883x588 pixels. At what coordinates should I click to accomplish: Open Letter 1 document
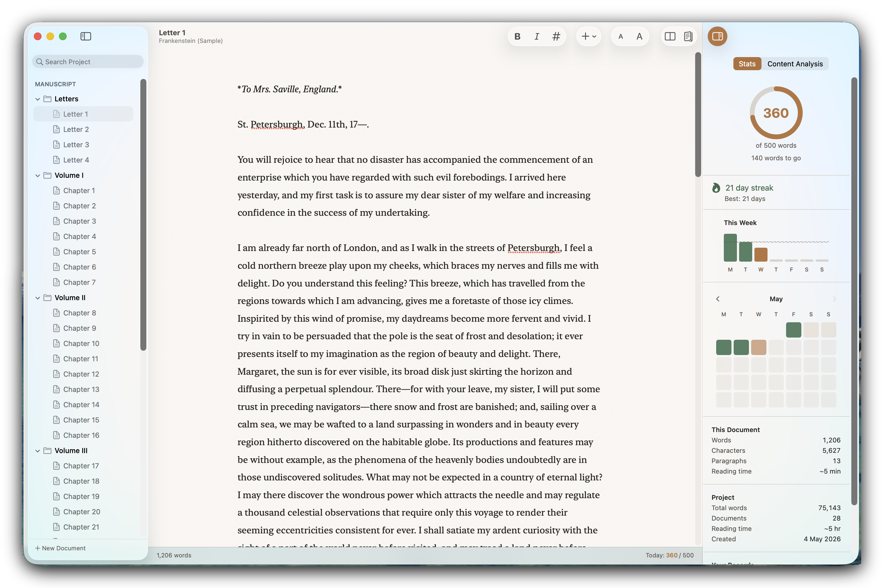83,114
